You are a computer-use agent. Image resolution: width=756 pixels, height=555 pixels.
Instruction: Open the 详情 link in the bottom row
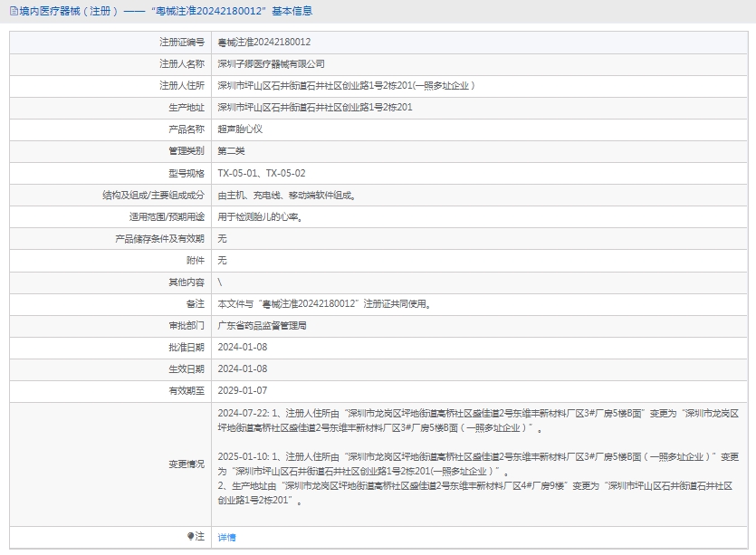(226, 538)
